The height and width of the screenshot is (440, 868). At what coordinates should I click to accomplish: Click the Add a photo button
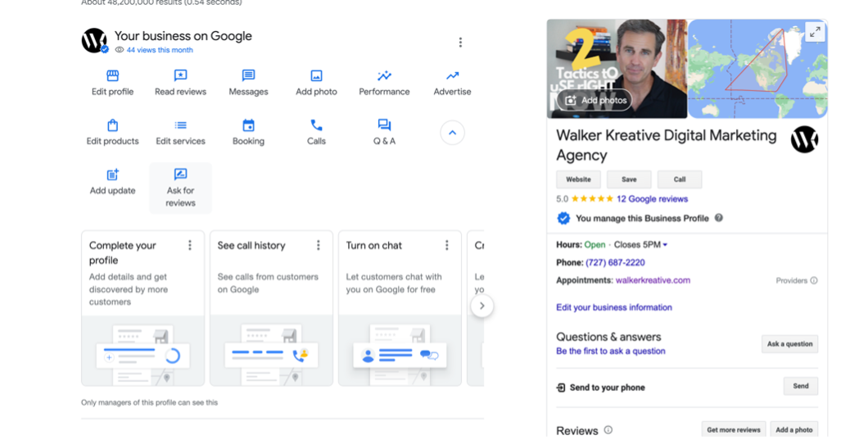coord(793,429)
